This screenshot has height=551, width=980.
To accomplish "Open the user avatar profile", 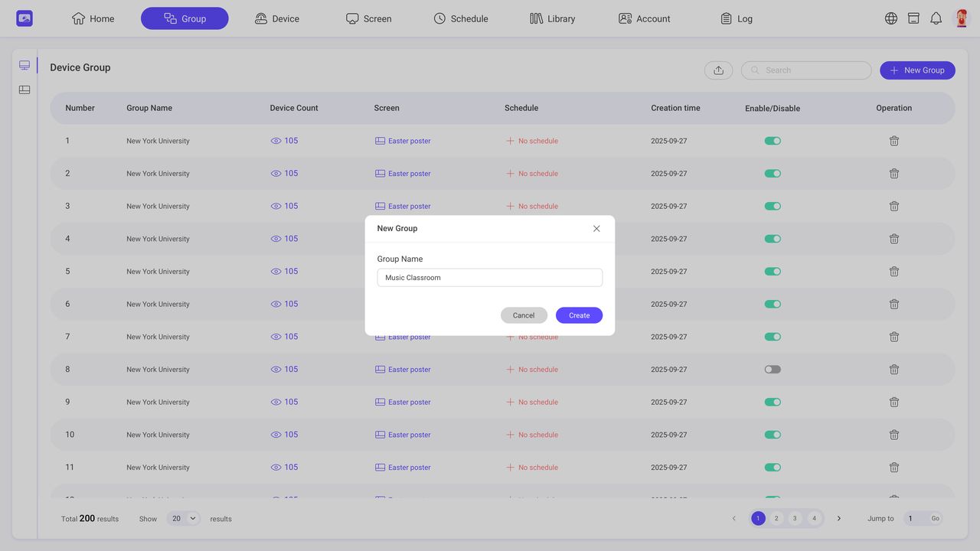I will click(x=961, y=18).
